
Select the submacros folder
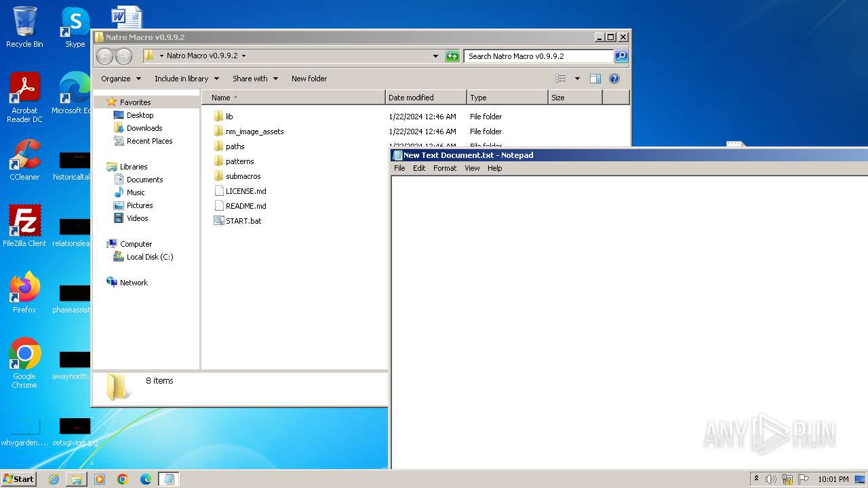[x=237, y=176]
